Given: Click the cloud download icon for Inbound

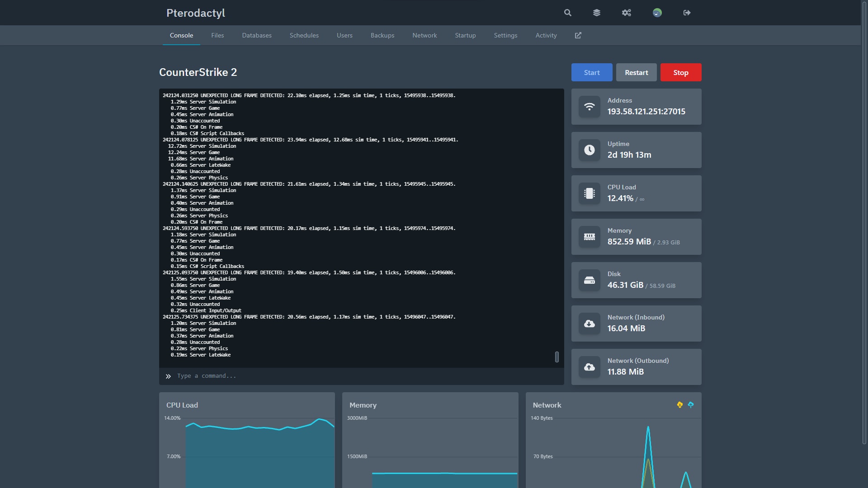Looking at the screenshot, I should click(590, 324).
